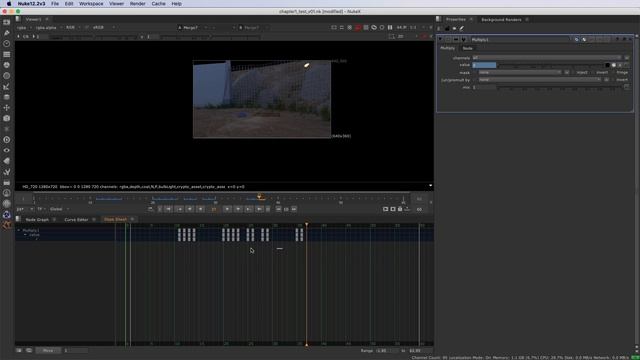640x360 pixels.
Task: Click the value slider track in Multiply1
Action: coord(551,65)
